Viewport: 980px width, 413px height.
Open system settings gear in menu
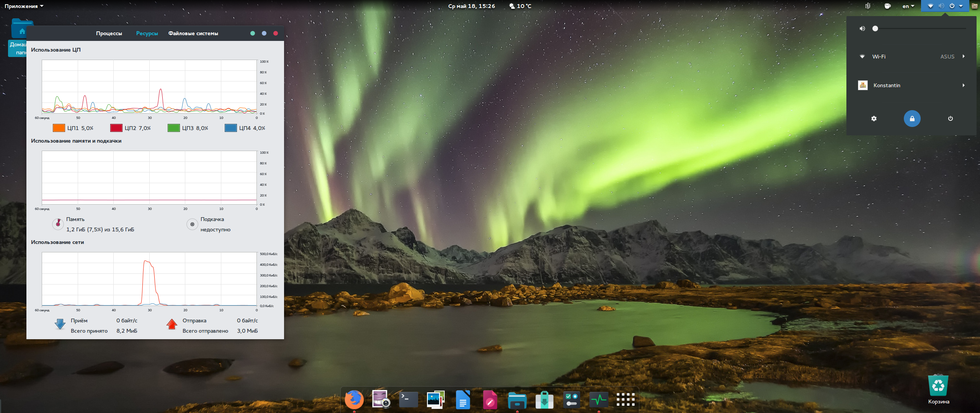point(874,119)
